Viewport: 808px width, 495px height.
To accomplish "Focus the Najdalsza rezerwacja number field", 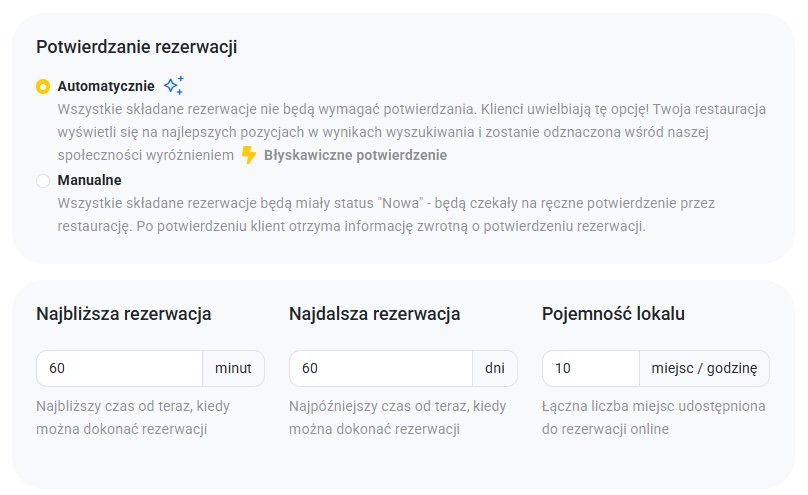I will 380,368.
